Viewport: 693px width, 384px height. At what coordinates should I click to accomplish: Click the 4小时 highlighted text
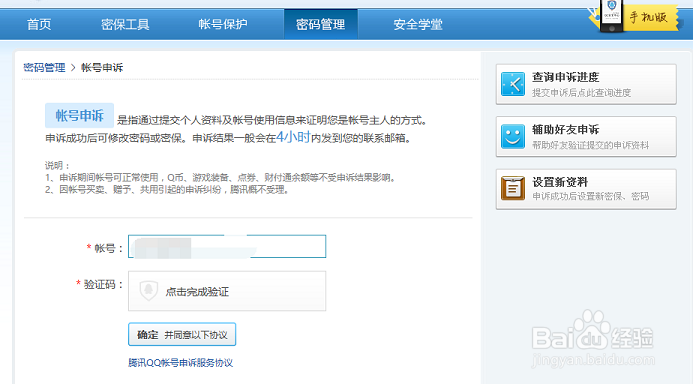coord(293,137)
